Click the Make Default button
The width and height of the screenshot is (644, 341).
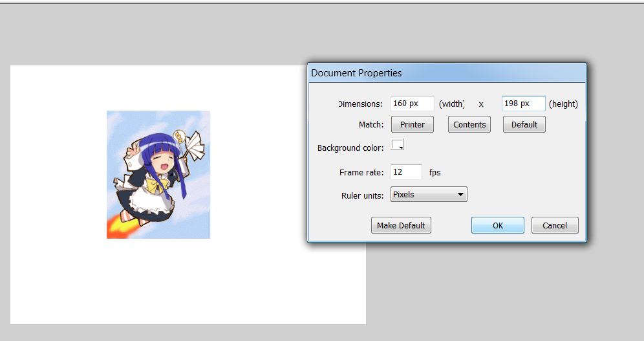pyautogui.click(x=401, y=225)
